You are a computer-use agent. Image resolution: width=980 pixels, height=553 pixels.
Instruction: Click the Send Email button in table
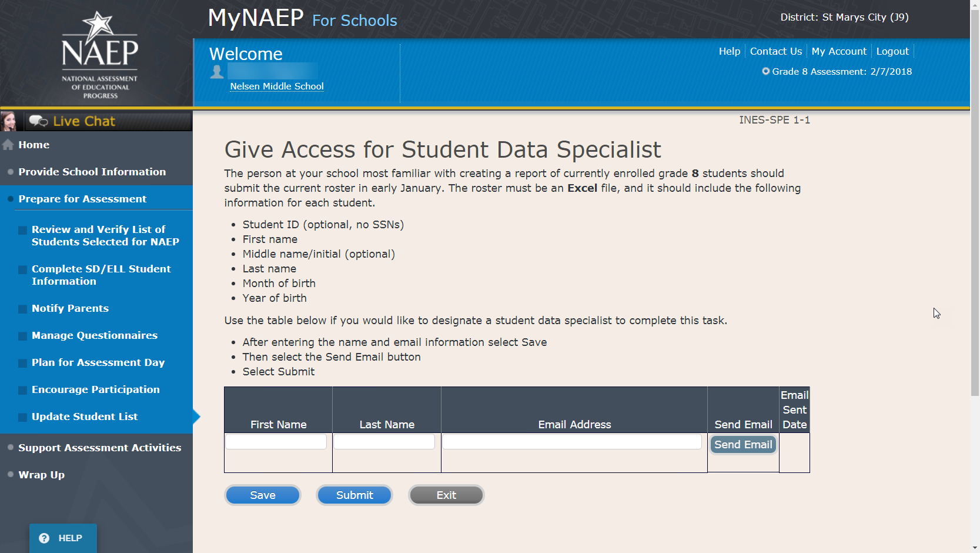[x=743, y=445]
